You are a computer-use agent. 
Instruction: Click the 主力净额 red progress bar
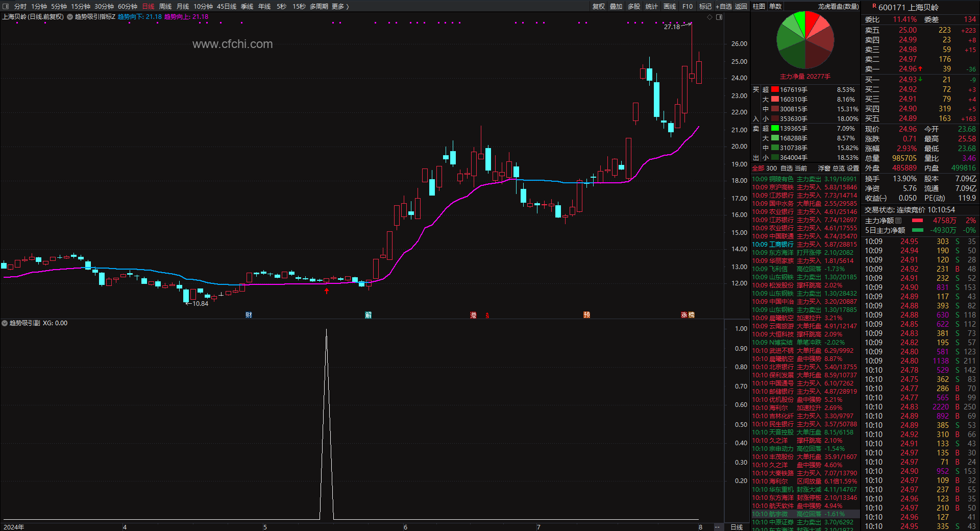tap(917, 221)
